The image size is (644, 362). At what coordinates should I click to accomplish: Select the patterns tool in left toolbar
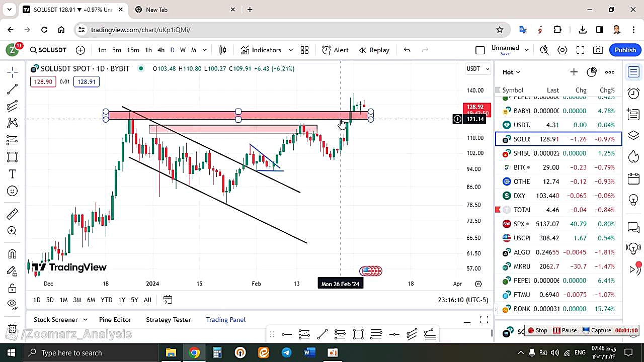[13, 123]
